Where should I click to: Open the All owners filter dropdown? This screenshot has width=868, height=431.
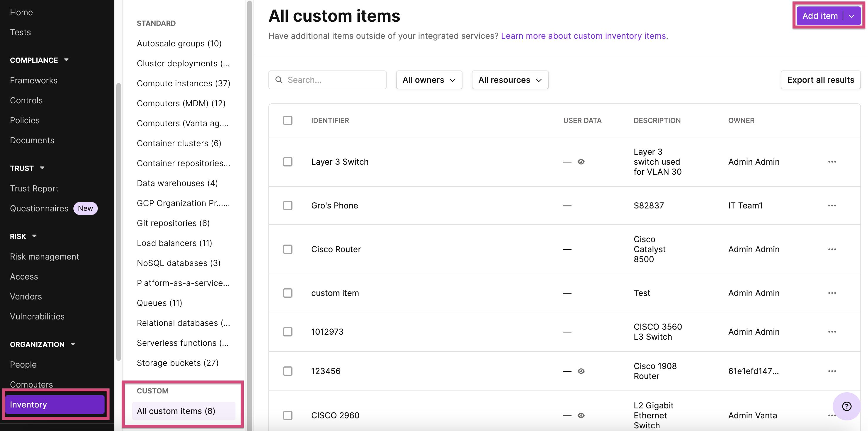tap(429, 80)
